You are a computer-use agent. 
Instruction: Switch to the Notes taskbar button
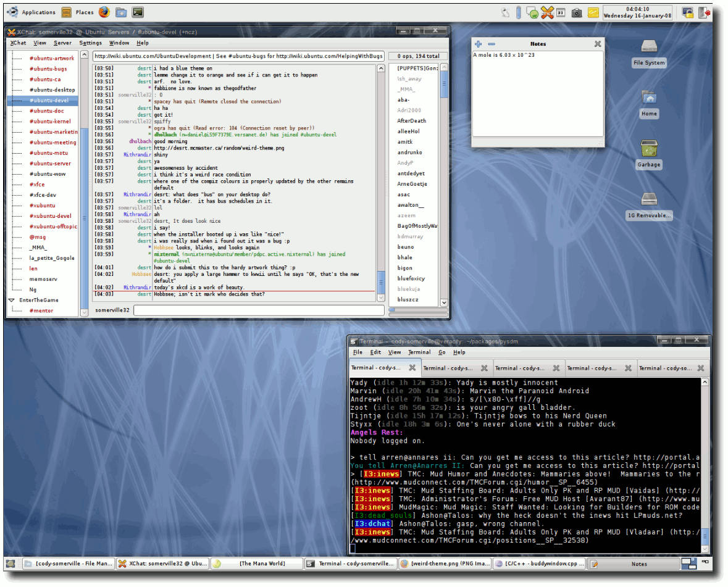[633, 564]
